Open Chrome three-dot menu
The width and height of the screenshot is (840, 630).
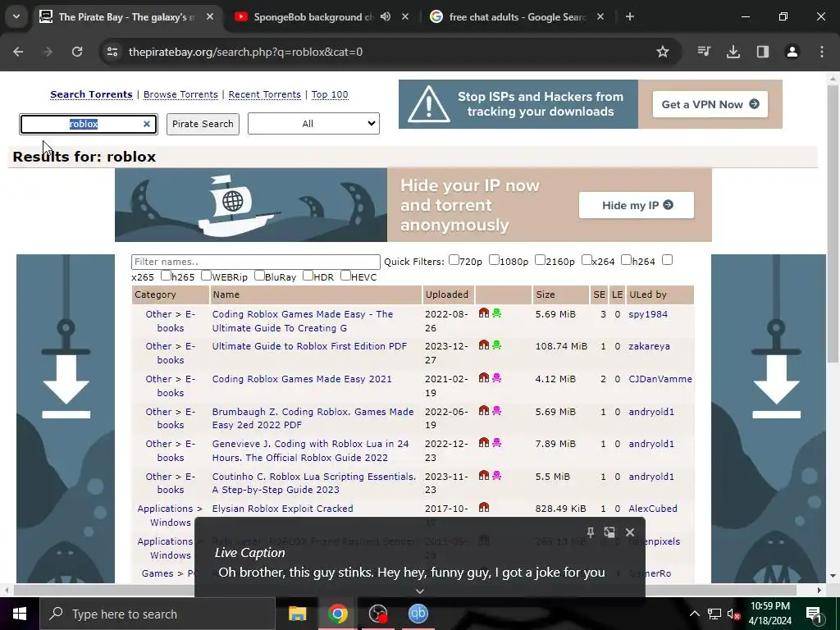pos(822,52)
